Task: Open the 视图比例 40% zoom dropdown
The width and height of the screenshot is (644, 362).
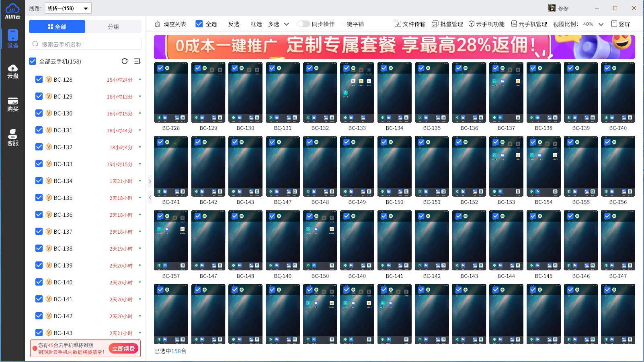Action: pyautogui.click(x=592, y=24)
